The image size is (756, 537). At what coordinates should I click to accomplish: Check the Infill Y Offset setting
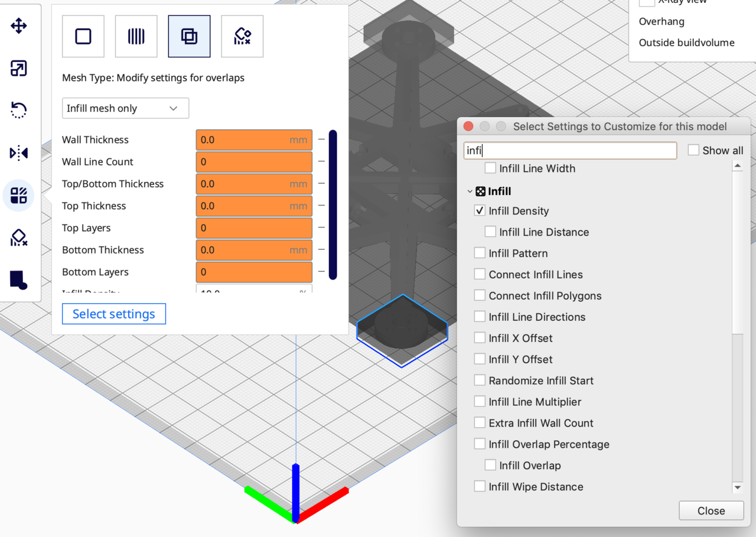(480, 360)
